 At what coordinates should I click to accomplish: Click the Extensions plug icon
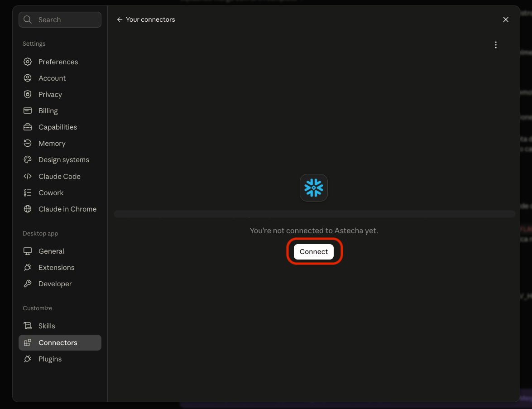[28, 268]
